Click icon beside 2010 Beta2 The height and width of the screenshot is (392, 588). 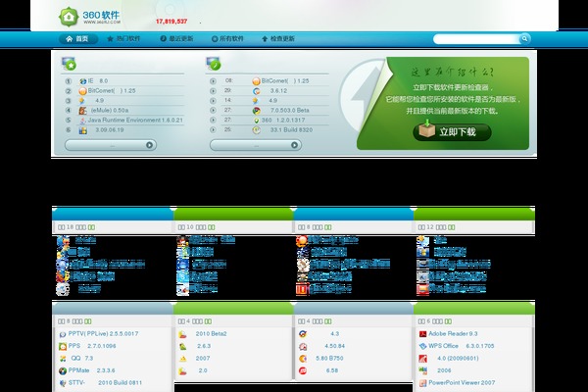(x=182, y=334)
